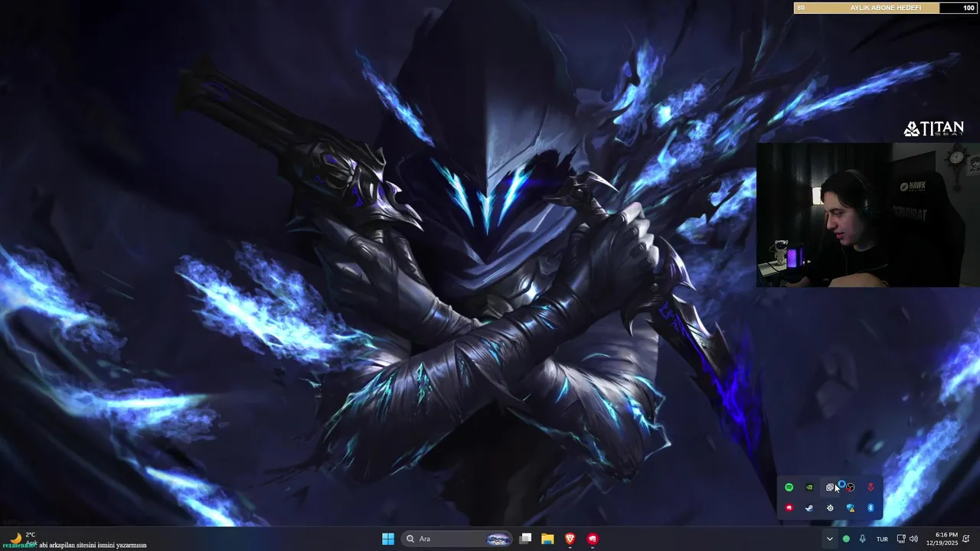The width and height of the screenshot is (980, 551).
Task: Open the Brave browser taskbar icon
Action: [x=570, y=539]
